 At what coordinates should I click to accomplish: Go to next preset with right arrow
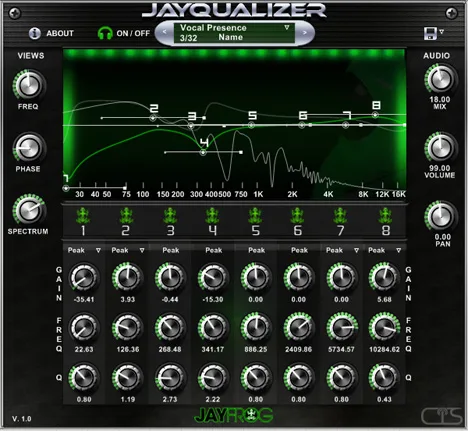[304, 32]
